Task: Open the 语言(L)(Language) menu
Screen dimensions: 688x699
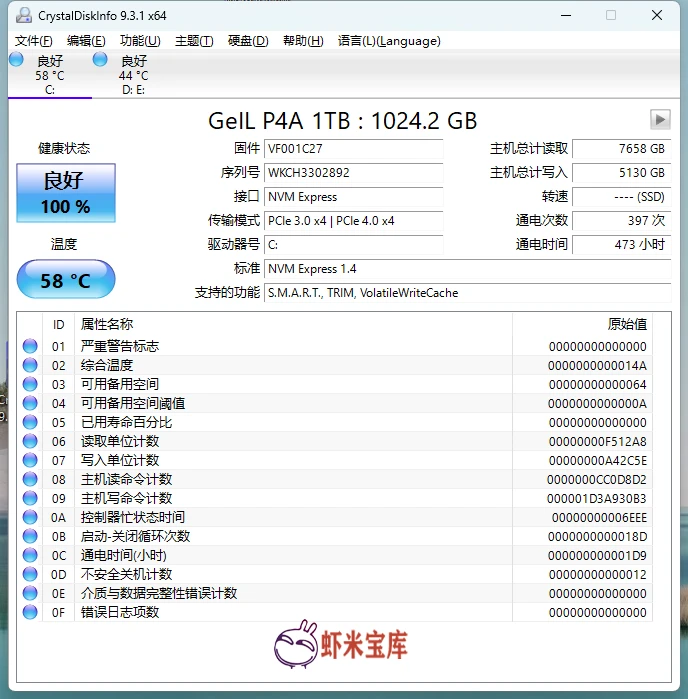Action: point(389,41)
